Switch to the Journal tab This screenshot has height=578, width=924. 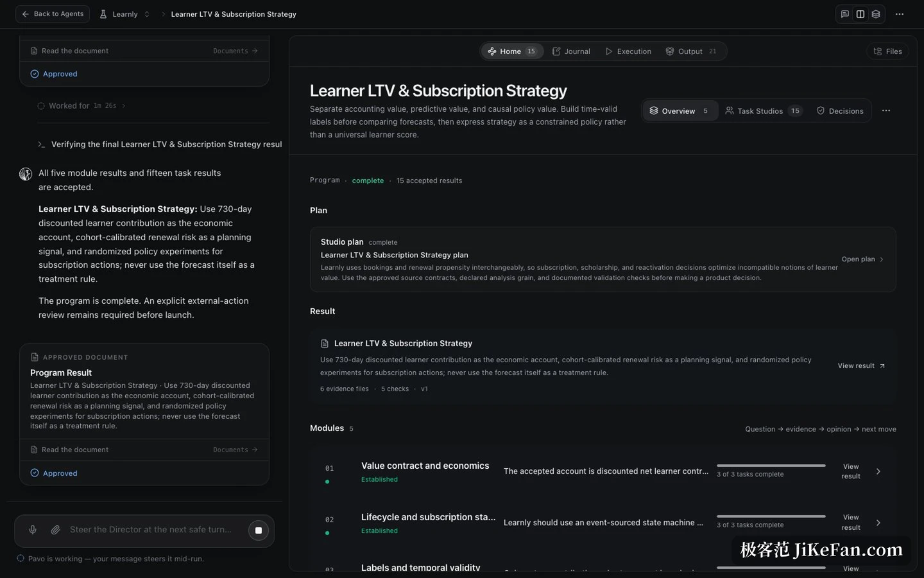(x=571, y=51)
